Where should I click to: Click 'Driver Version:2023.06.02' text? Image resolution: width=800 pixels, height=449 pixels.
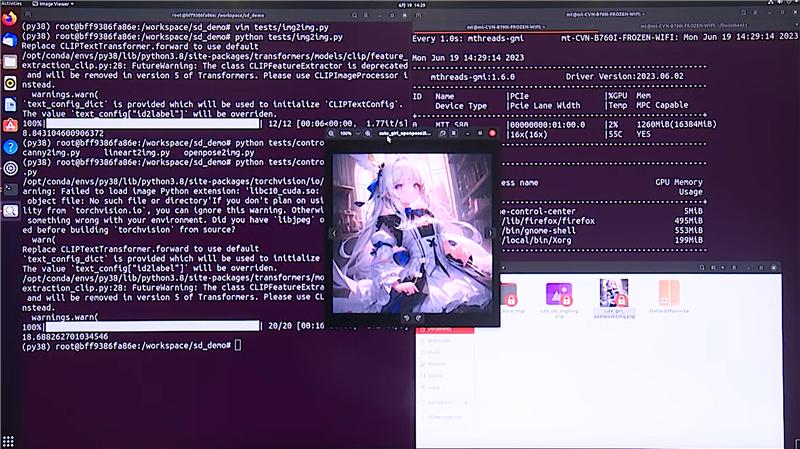[x=624, y=77]
